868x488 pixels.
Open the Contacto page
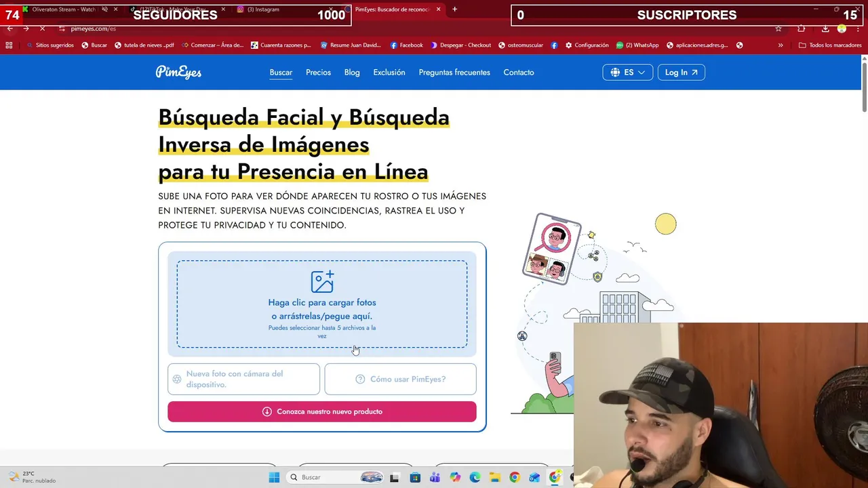[519, 73]
